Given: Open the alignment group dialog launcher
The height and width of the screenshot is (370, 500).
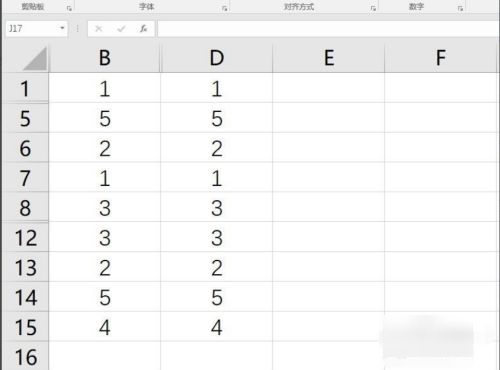Looking at the screenshot, I should [x=373, y=8].
